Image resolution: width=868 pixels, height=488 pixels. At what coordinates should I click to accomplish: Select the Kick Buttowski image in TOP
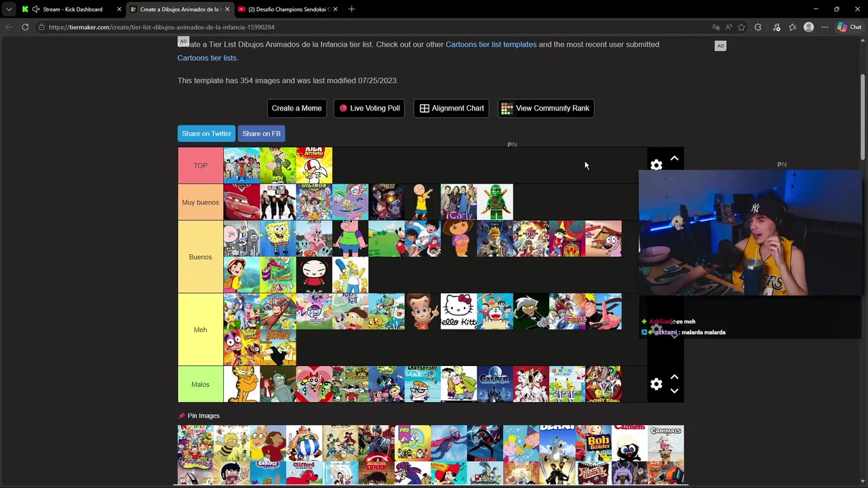[314, 165]
